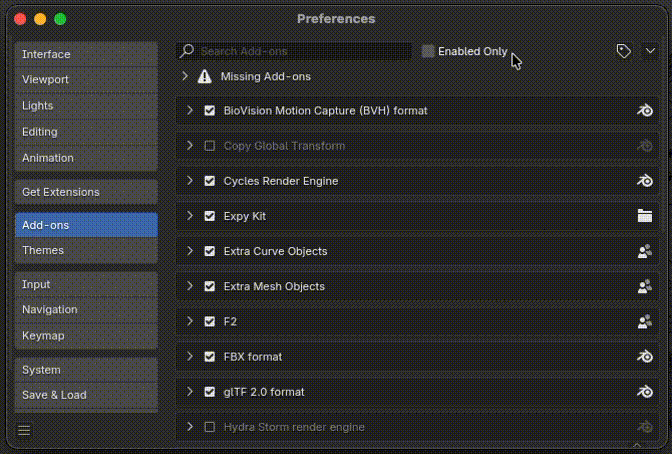Click community icon on Extra Curve Objects row
Viewport: 672px width, 454px height.
(x=645, y=251)
